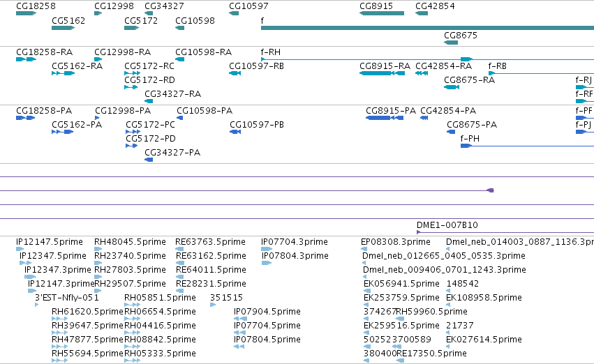
Task: Click protein CG10597-PB
Action: [x=257, y=125]
